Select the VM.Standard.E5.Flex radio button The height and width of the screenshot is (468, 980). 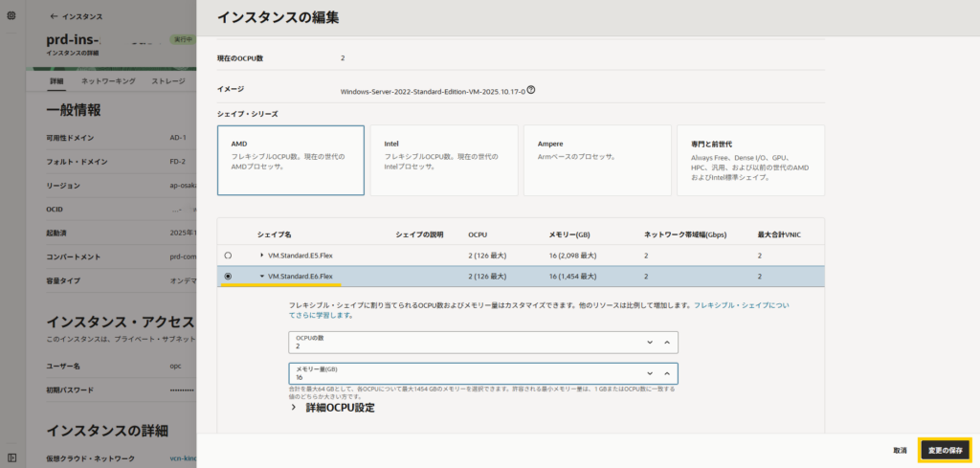tap(228, 256)
